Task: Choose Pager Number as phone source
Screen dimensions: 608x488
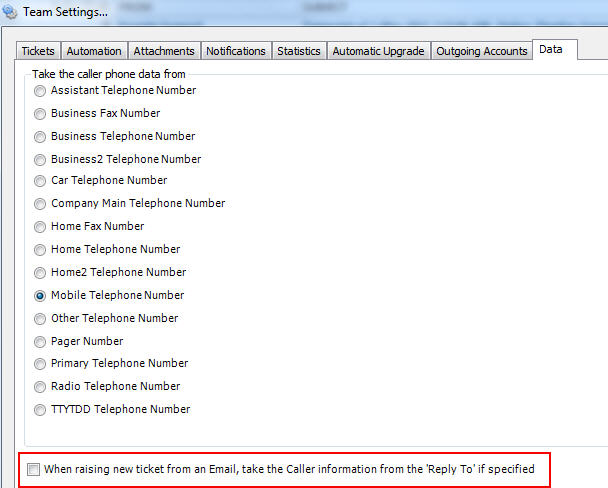Action: pyautogui.click(x=40, y=341)
